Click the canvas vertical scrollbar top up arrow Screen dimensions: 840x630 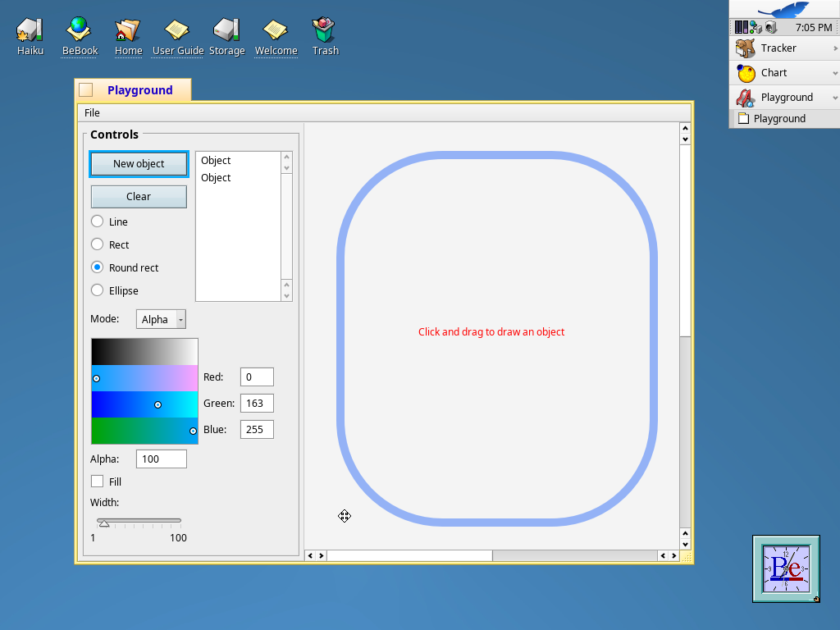(x=685, y=128)
